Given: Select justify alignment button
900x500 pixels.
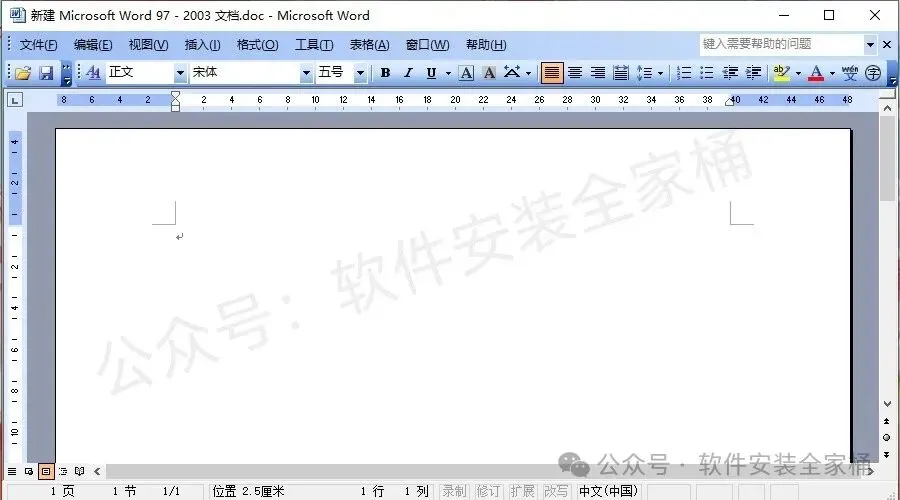Looking at the screenshot, I should [552, 73].
